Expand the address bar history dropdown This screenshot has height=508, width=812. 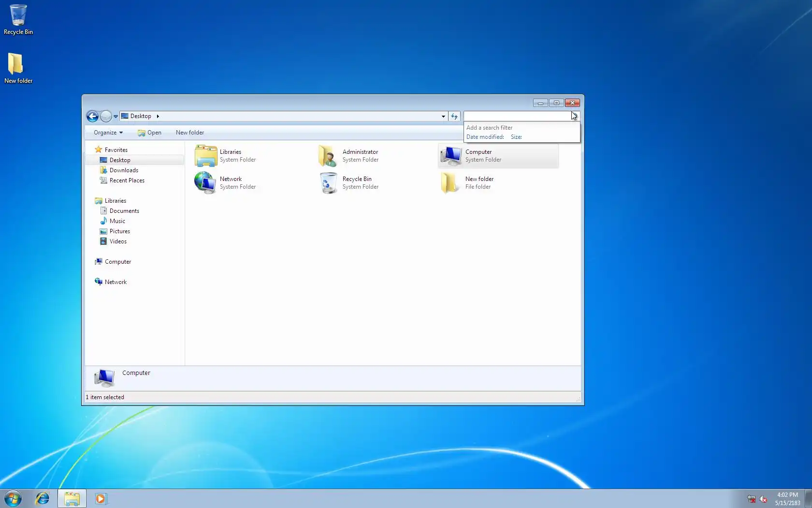(x=443, y=116)
